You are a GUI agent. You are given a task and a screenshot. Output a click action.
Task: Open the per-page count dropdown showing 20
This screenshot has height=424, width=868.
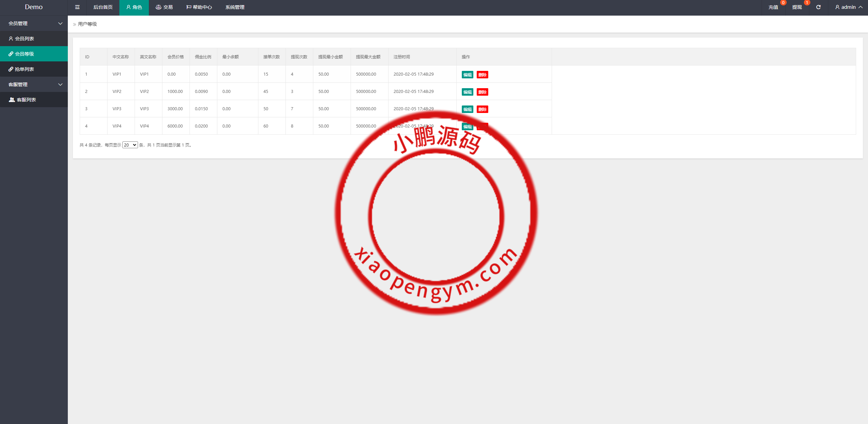point(130,145)
